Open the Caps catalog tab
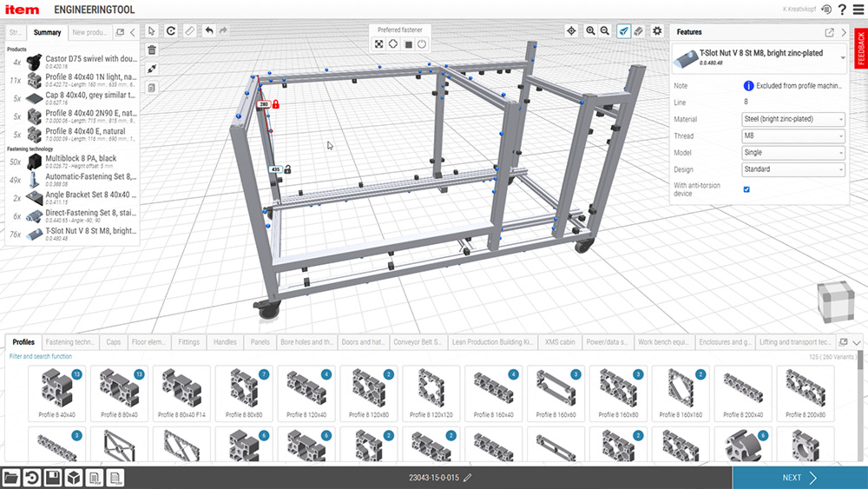The height and width of the screenshot is (489, 868). click(x=114, y=342)
